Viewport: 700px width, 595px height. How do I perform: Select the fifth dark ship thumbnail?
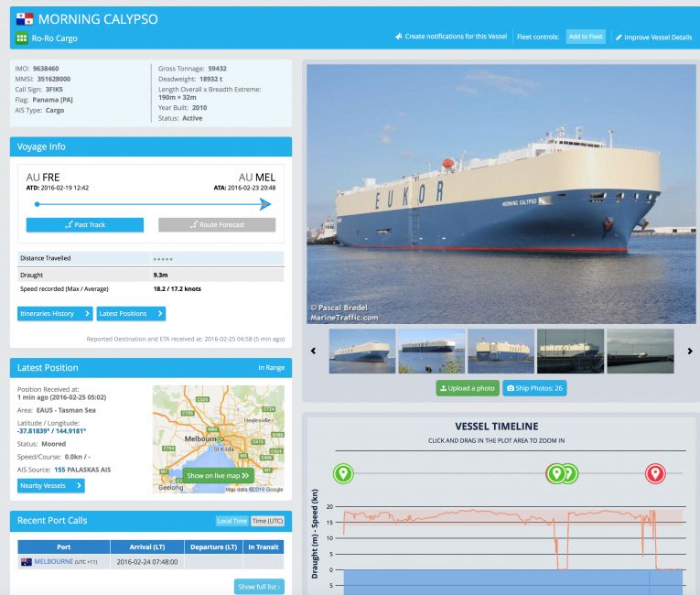[641, 351]
